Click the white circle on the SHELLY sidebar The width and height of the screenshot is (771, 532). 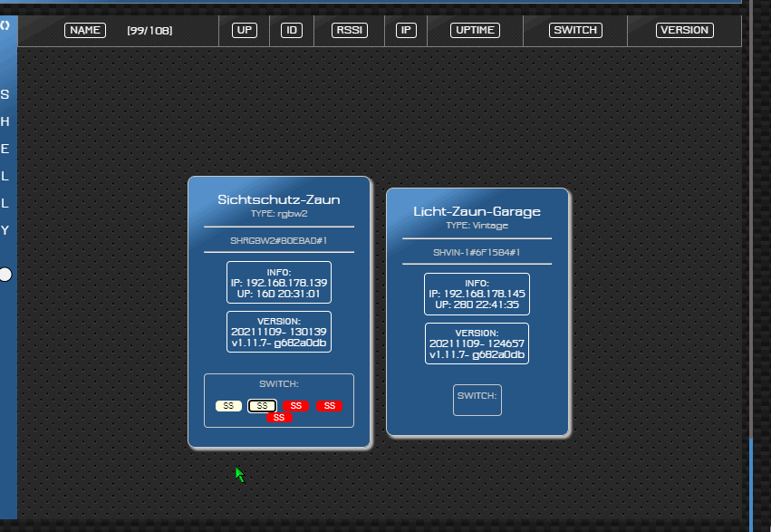click(x=5, y=274)
